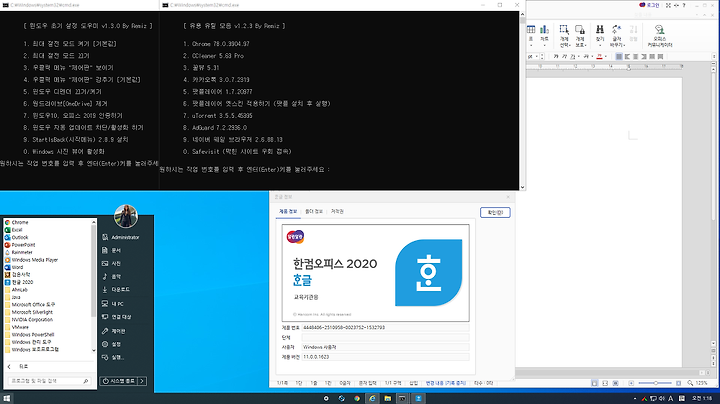Viewport: 720px width, 404px height.
Task: Toggle full screen icon in Hangul title bar
Action: 668,5
